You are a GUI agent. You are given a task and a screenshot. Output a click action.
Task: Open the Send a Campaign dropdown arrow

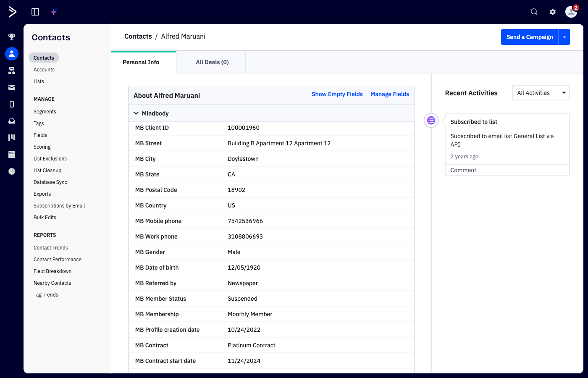[564, 37]
